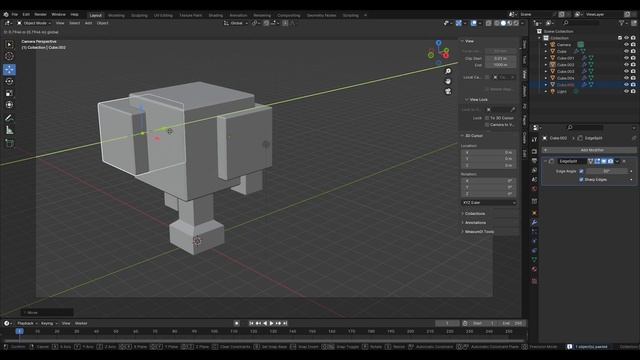Hide Cube.003 in viewport via eye icon
The image size is (640, 360).
pos(626,71)
